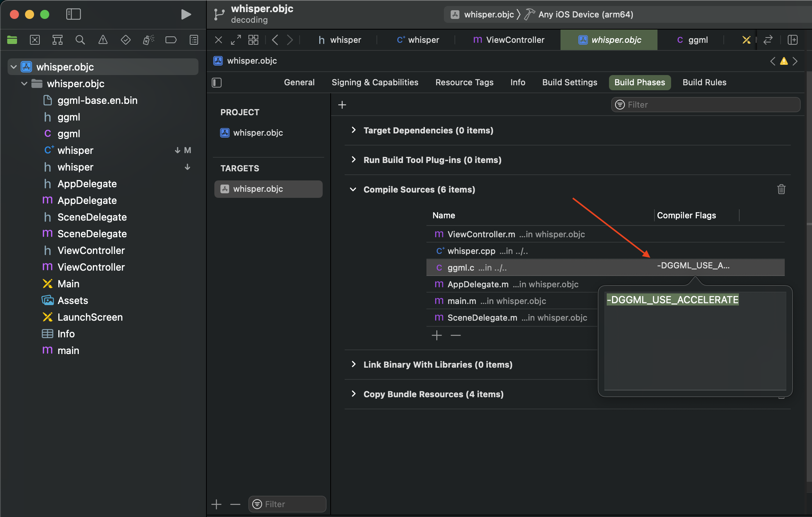This screenshot has width=812, height=517.
Task: Click the Run (play) button
Action: 186,14
